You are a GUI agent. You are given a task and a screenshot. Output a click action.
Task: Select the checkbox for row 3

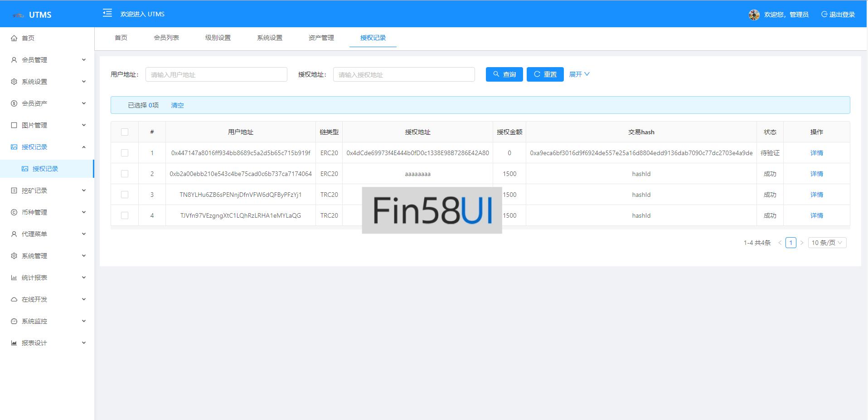click(125, 195)
